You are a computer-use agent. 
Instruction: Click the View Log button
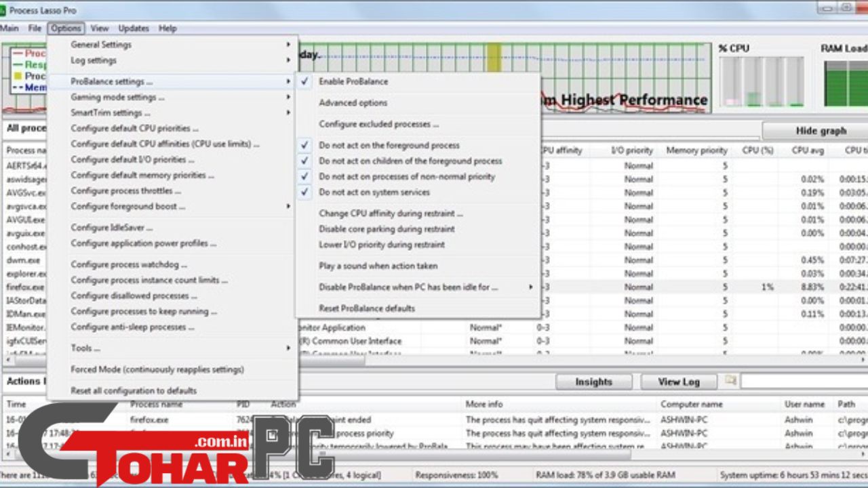coord(678,382)
